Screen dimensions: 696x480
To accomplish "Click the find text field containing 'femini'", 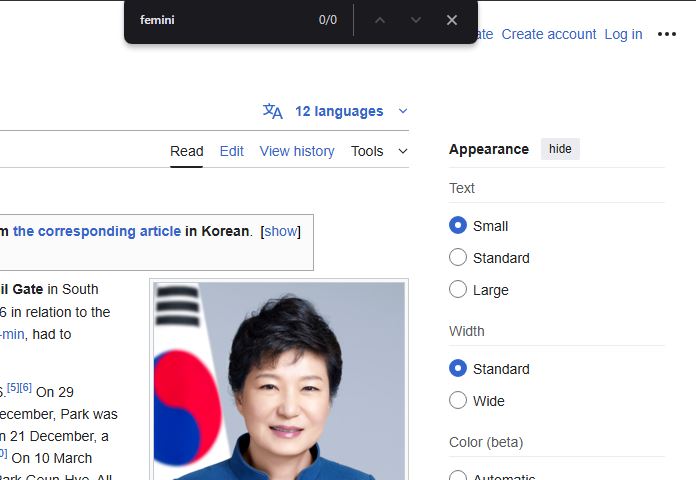I will pyautogui.click(x=222, y=20).
